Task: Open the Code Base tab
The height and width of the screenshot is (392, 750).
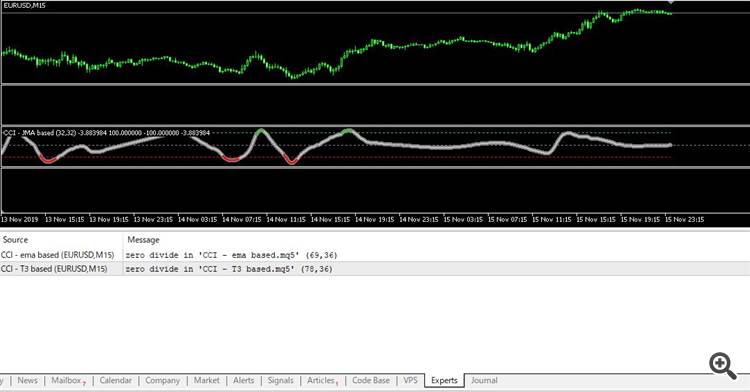Action: tap(371, 381)
